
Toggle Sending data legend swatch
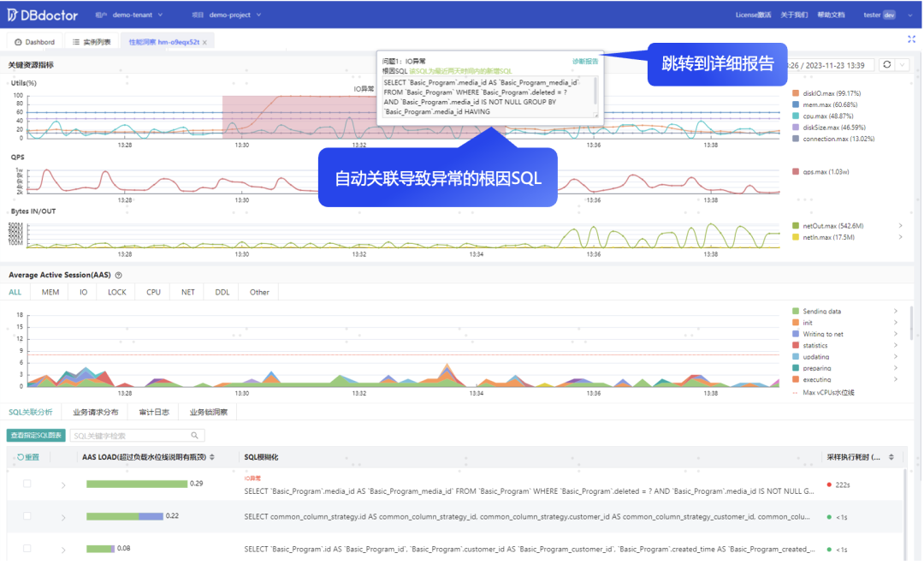tap(796, 312)
